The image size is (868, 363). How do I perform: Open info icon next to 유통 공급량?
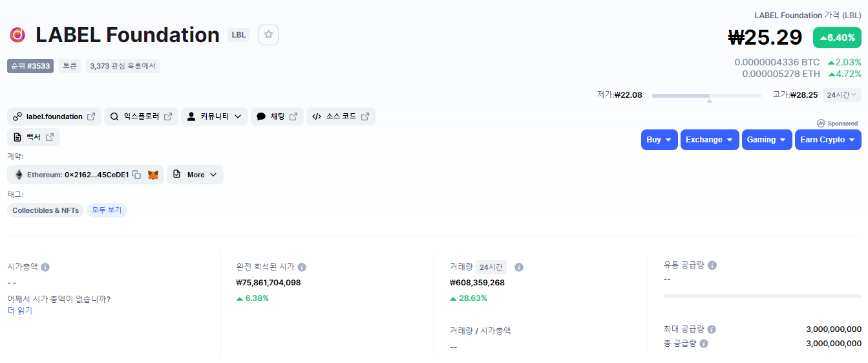pos(712,265)
